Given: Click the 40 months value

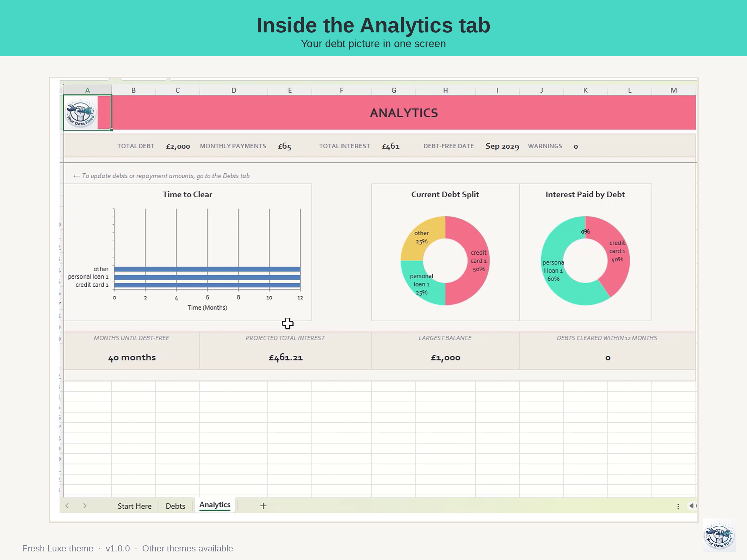Looking at the screenshot, I should click(x=132, y=358).
